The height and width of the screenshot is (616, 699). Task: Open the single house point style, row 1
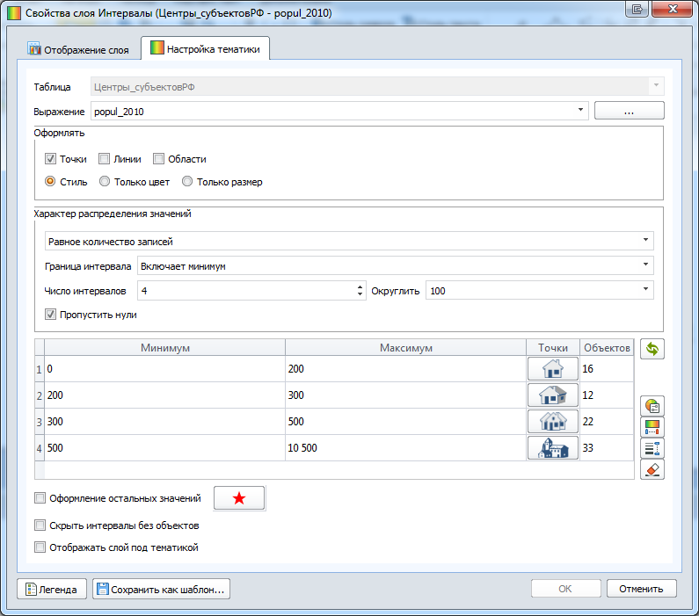553,369
